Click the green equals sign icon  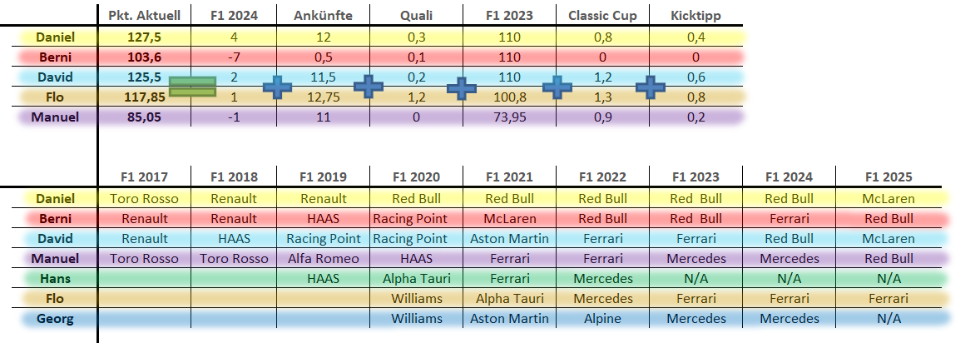192,87
